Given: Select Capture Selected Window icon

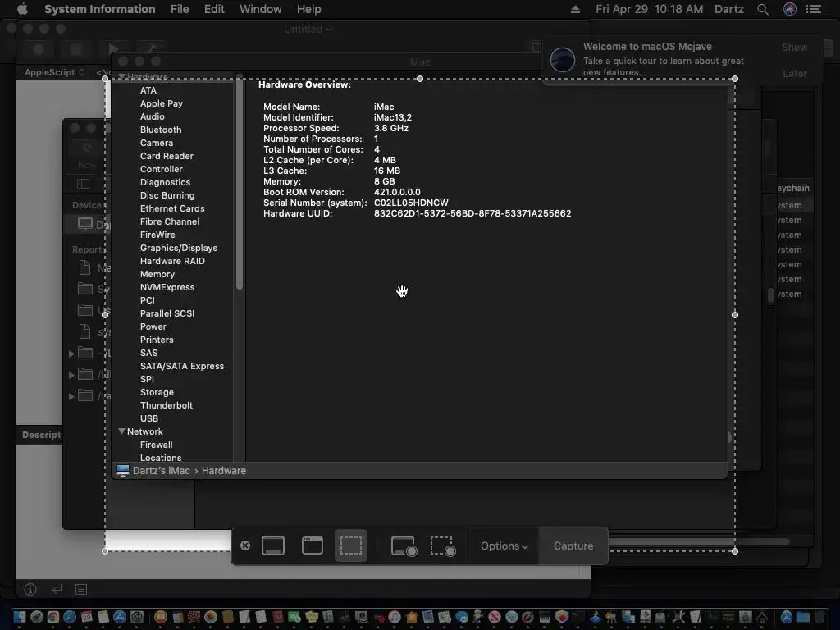Looking at the screenshot, I should 313,546.
